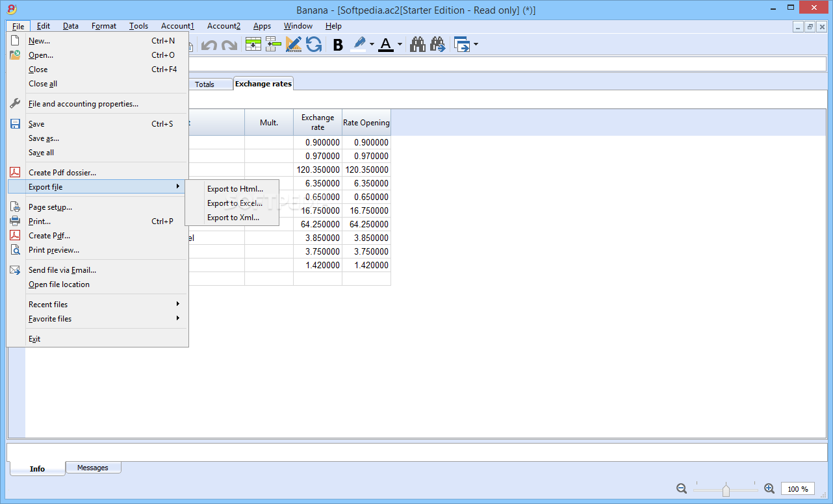Click the undo arrow in toolbar
833x504 pixels.
[209, 45]
